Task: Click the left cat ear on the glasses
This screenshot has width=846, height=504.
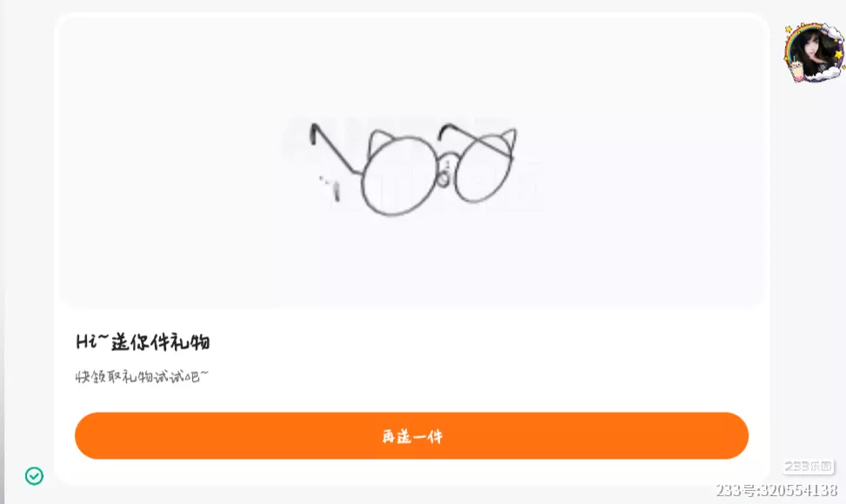Action: click(380, 143)
